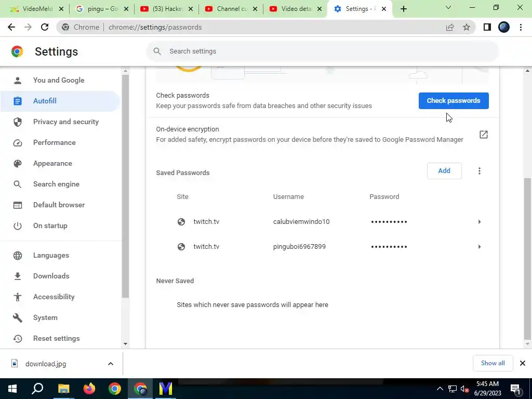Open the first Chrome taskbar icon
The image size is (532, 399).
point(115,389)
